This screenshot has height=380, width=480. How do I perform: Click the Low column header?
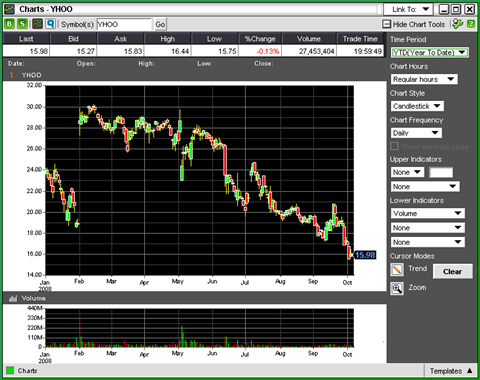coord(215,39)
